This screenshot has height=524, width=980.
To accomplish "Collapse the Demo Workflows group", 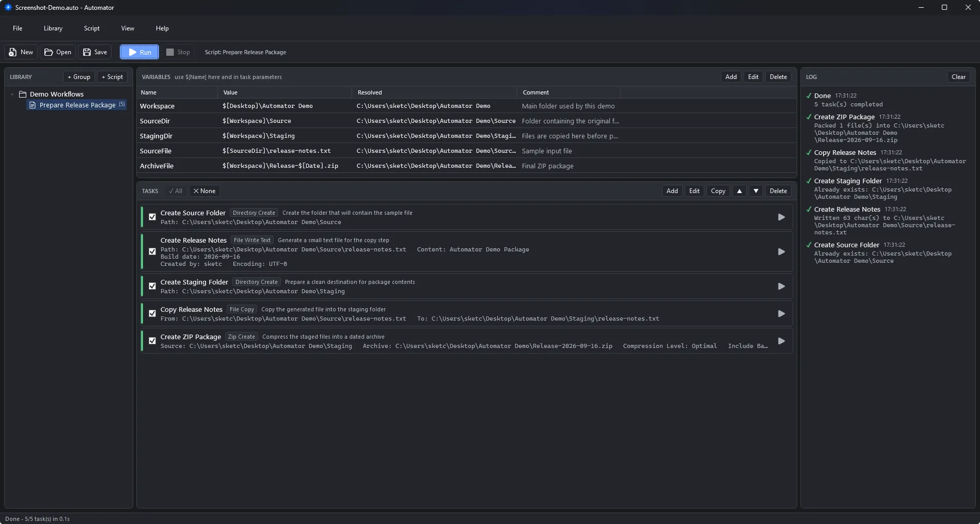I will [x=12, y=94].
